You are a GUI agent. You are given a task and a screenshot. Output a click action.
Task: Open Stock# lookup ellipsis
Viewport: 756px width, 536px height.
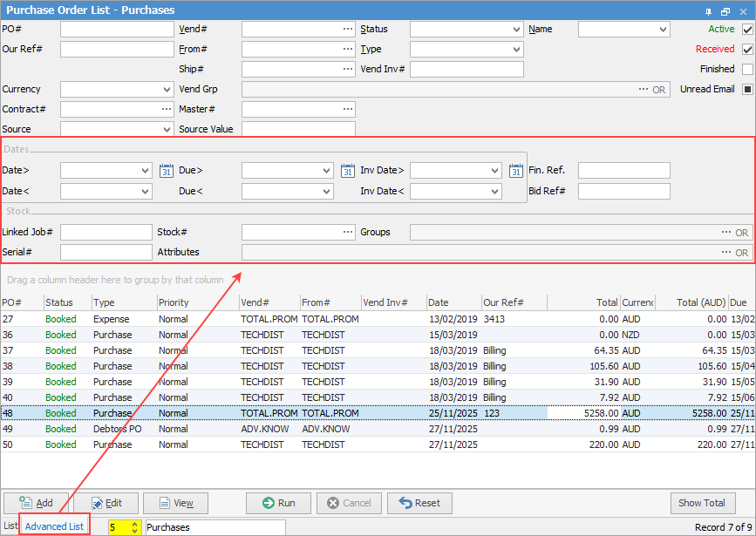pos(348,233)
